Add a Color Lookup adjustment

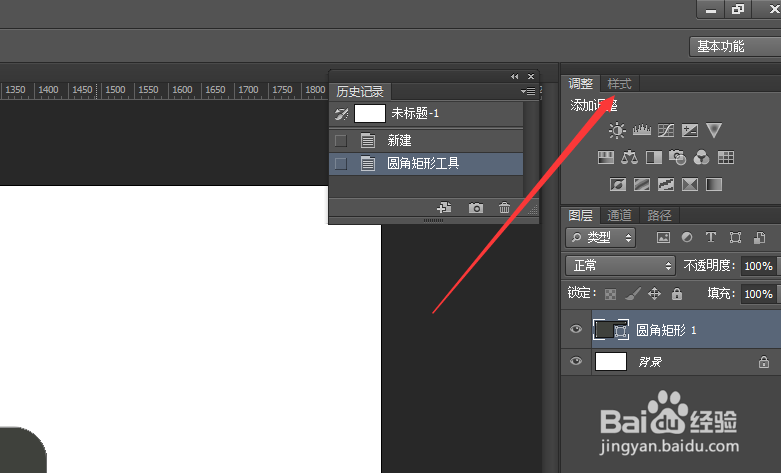726,158
